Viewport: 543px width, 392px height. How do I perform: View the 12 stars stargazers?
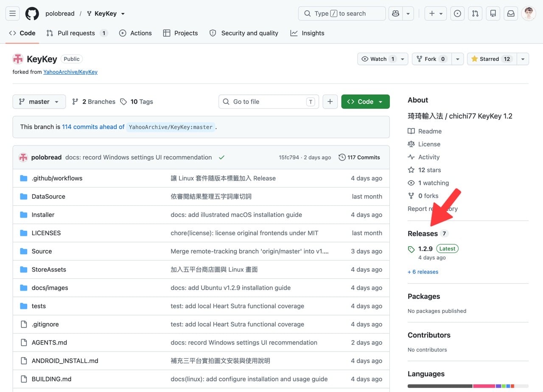(x=424, y=170)
